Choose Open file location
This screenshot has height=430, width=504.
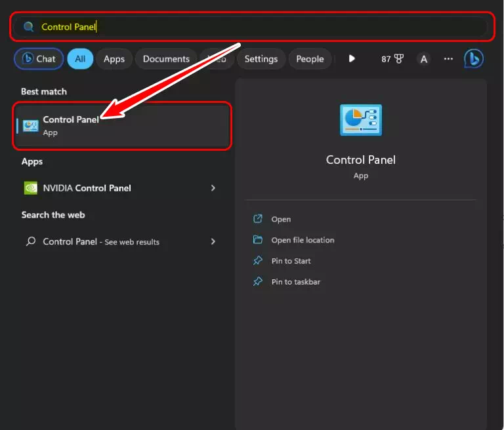point(303,240)
